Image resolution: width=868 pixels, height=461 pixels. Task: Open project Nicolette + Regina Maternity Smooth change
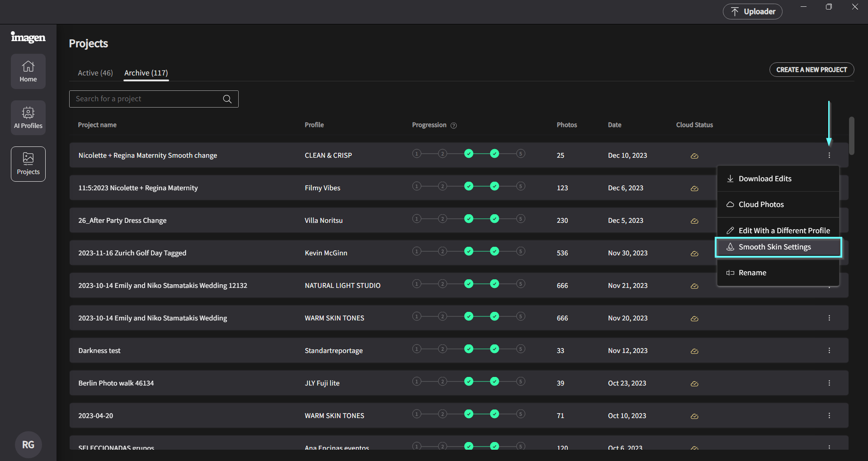[147, 155]
